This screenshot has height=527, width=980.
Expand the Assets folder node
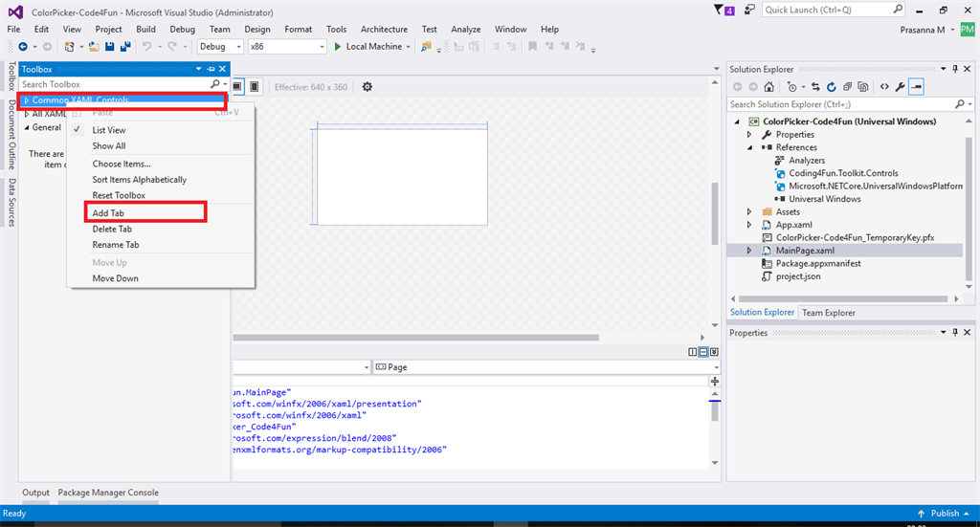coord(749,211)
